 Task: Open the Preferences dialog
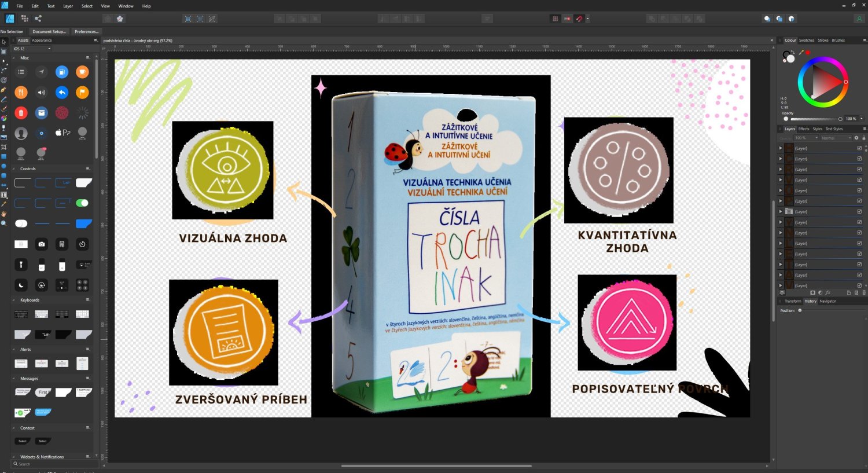[86, 31]
